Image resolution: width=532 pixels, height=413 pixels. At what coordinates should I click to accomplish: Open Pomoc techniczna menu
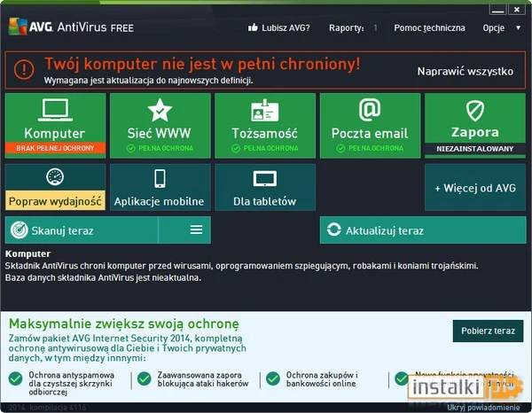tap(429, 27)
